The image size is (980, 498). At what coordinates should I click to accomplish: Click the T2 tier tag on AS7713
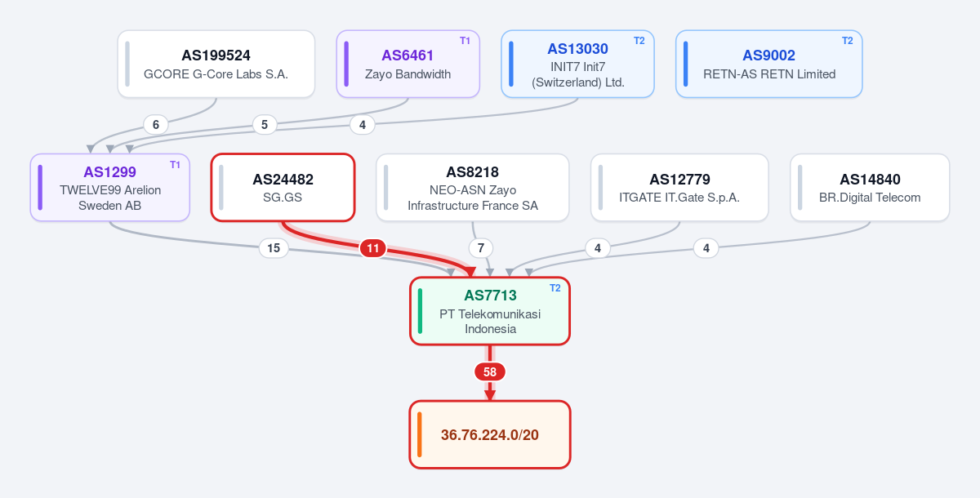[555, 287]
